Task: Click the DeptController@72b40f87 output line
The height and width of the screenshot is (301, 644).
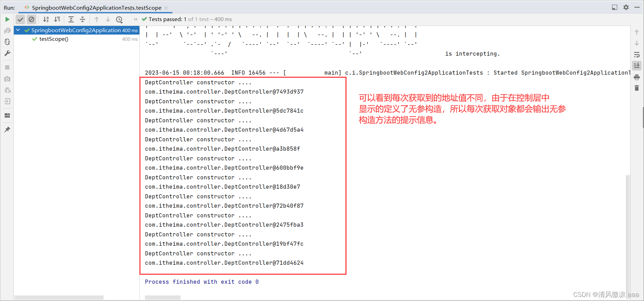Action: pos(224,206)
